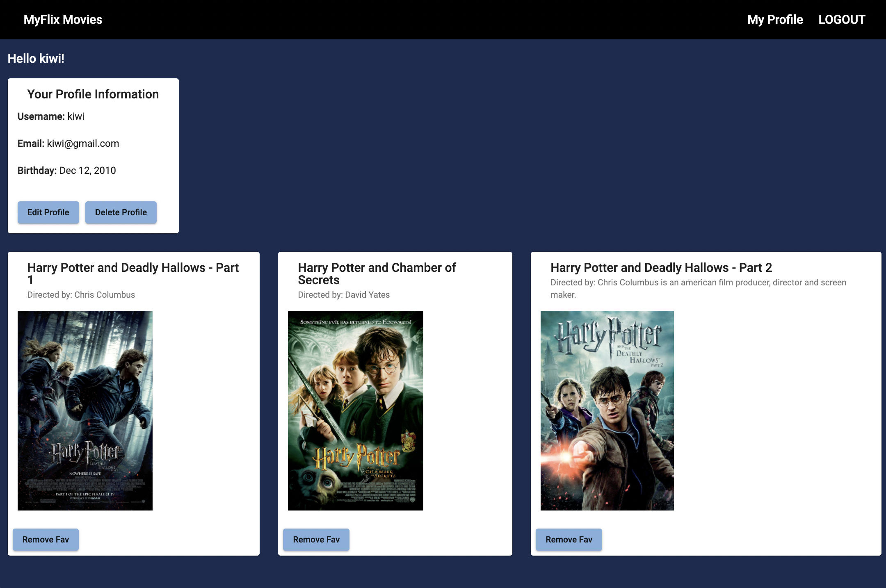Remove Chamber of Secrets from favorites
The image size is (886, 588).
tap(316, 540)
